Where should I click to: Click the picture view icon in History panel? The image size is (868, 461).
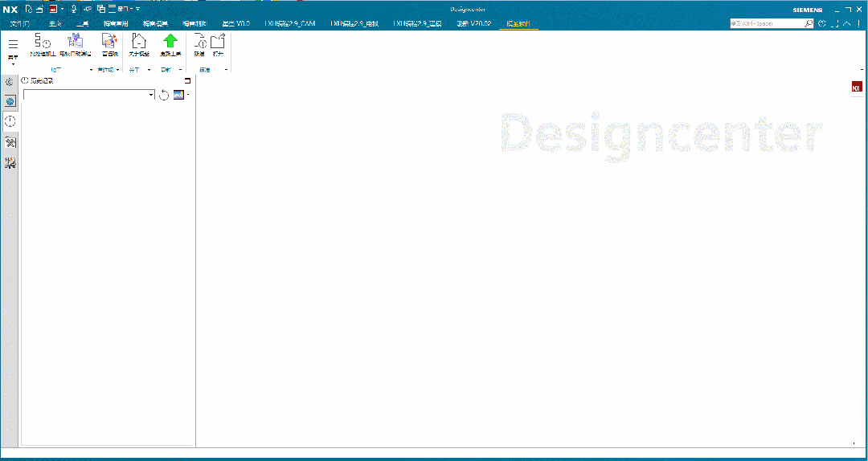tap(178, 95)
